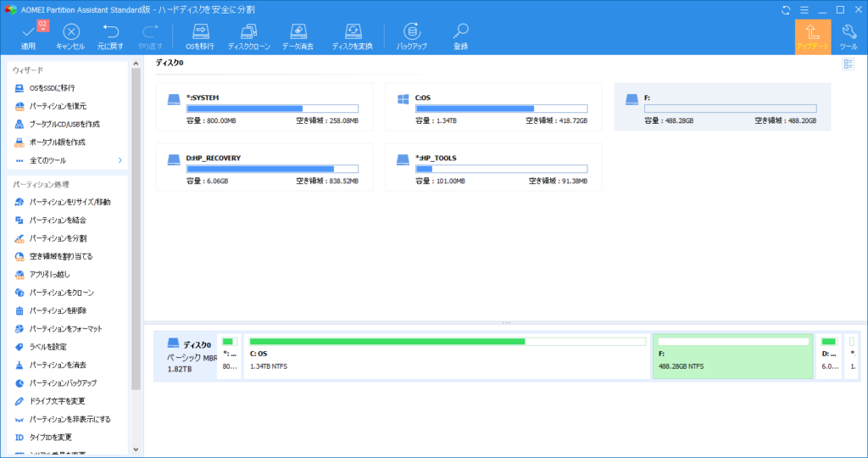Open the OSを移行 migrate tool
The image size is (868, 458).
pyautogui.click(x=200, y=36)
